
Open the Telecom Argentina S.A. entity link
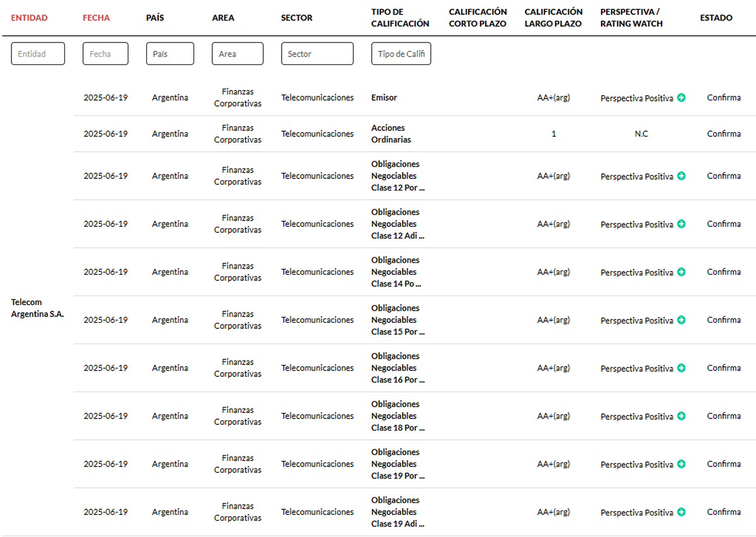pos(37,308)
